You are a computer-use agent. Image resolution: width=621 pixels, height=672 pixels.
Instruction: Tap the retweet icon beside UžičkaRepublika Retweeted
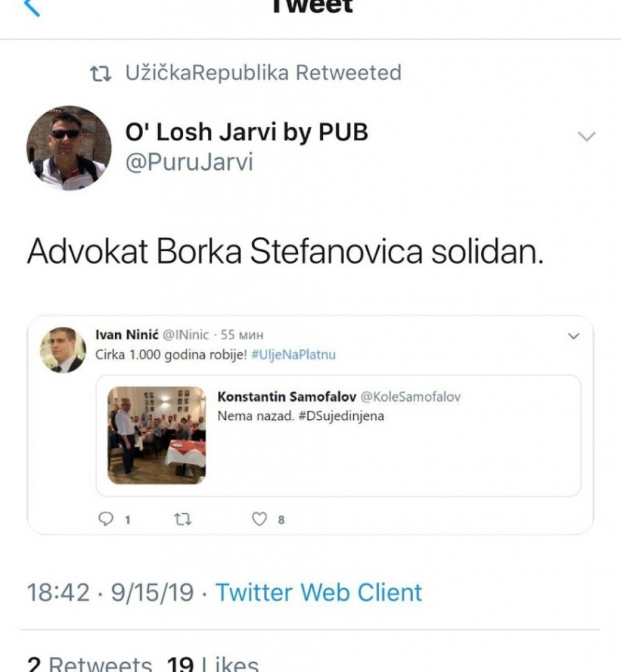(100, 73)
